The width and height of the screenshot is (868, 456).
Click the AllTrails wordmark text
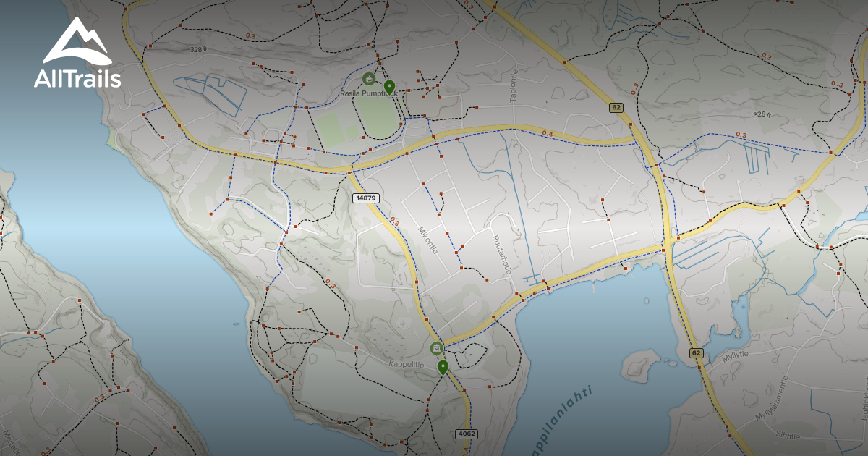76,80
